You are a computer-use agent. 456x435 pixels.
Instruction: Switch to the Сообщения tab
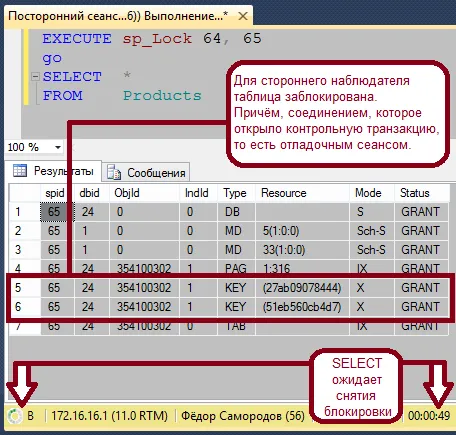tap(146, 173)
